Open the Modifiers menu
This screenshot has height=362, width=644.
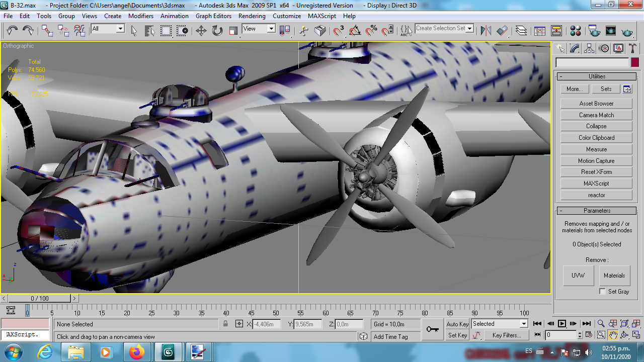(141, 16)
